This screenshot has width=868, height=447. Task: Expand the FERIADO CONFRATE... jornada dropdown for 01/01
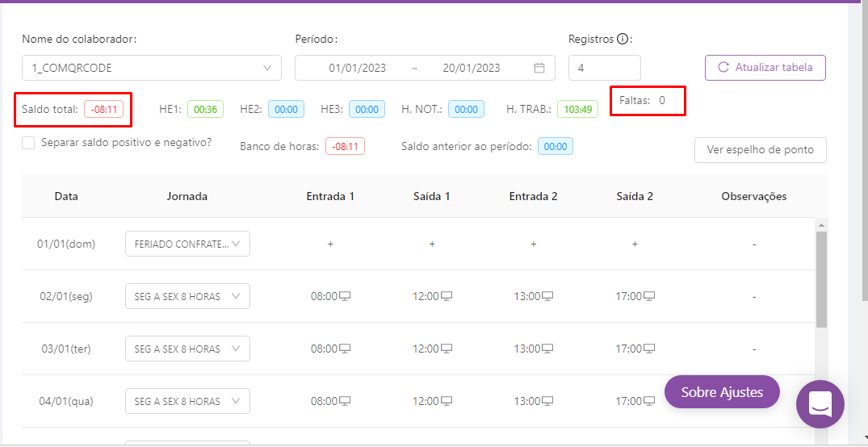point(187,244)
